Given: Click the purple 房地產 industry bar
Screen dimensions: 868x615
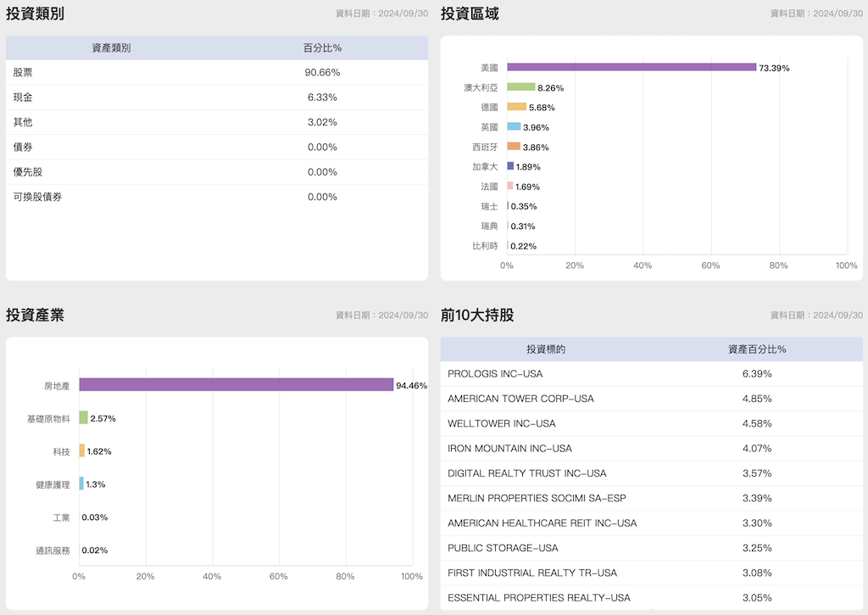Looking at the screenshot, I should [x=236, y=385].
